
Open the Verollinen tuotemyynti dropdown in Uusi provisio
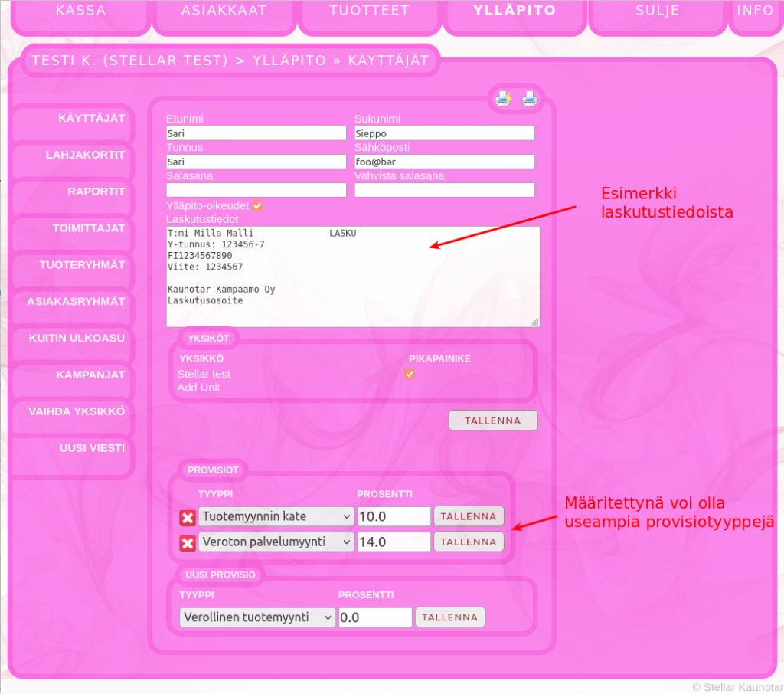coord(257,617)
